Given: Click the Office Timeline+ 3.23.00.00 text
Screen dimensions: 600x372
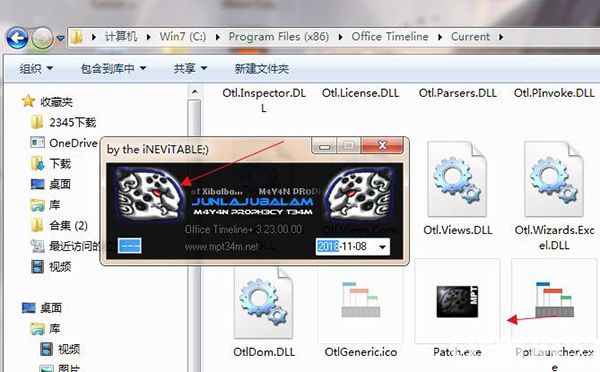Looking at the screenshot, I should point(243,229).
